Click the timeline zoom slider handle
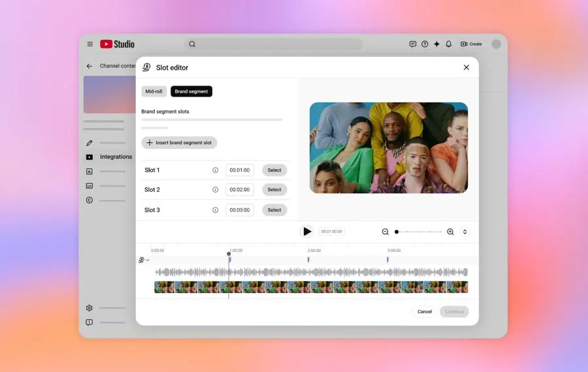The width and height of the screenshot is (588, 372). (x=397, y=232)
